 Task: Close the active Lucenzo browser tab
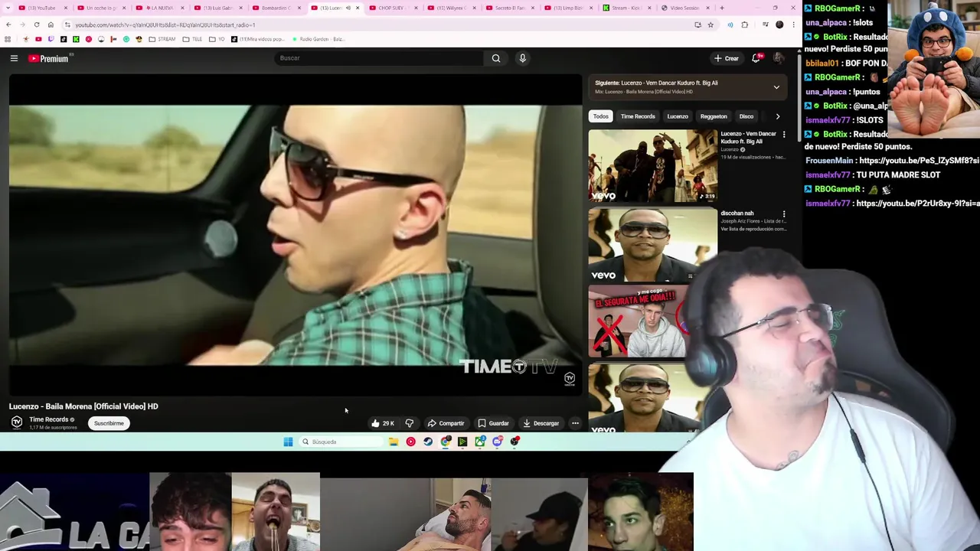point(357,8)
